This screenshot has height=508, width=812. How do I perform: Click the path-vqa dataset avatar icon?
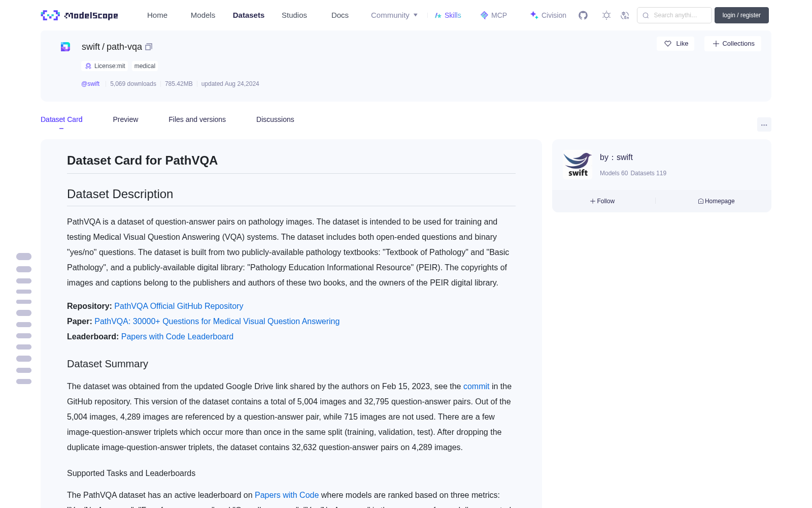(x=65, y=47)
